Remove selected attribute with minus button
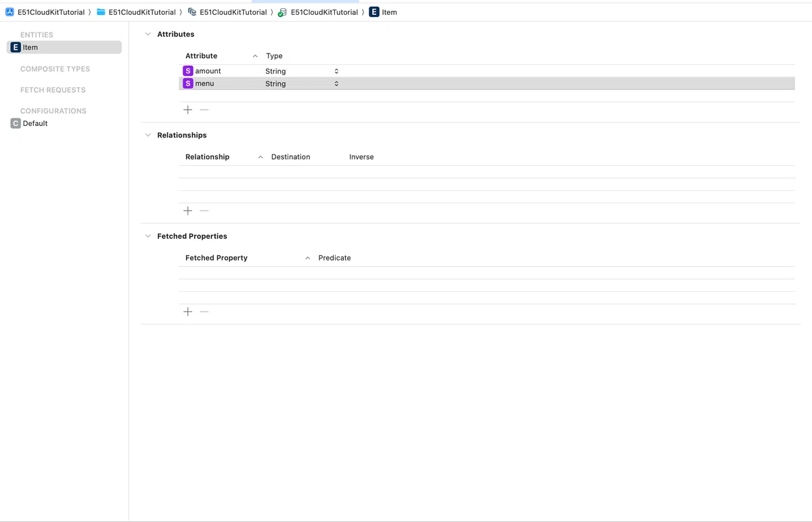The image size is (812, 522). click(204, 110)
